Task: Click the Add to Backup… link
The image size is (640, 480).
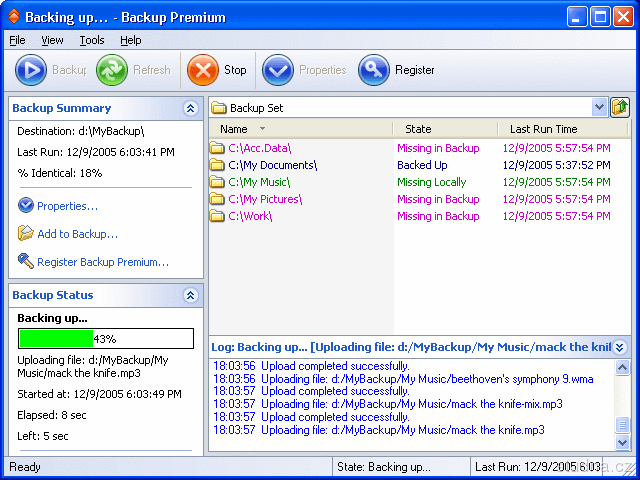Action: click(x=78, y=234)
